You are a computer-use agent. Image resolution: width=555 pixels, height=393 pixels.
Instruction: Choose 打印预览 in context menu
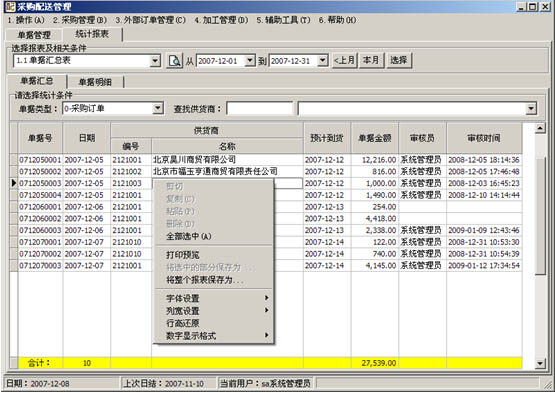213,255
